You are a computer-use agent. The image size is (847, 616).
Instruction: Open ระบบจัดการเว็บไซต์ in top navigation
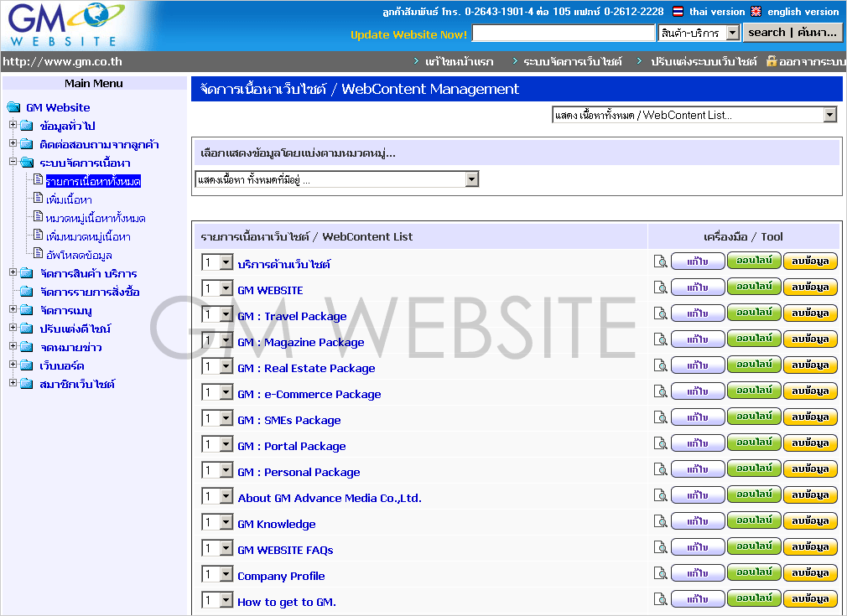pos(573,61)
